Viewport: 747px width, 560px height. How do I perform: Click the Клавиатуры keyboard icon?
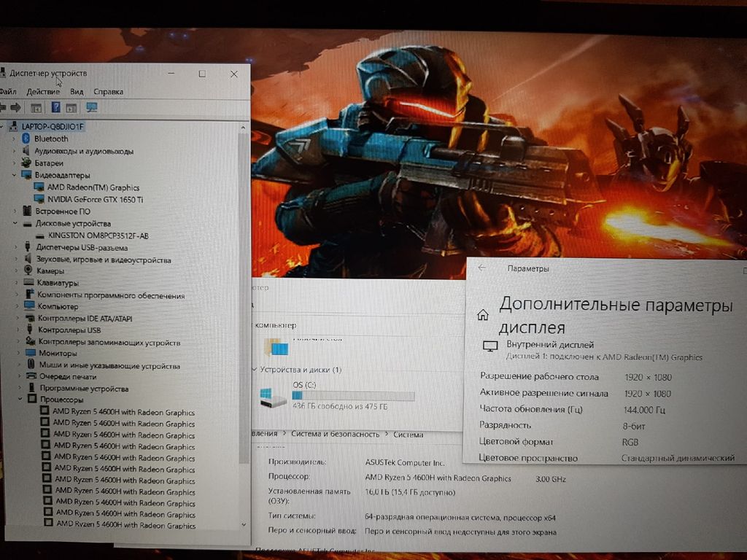point(29,282)
